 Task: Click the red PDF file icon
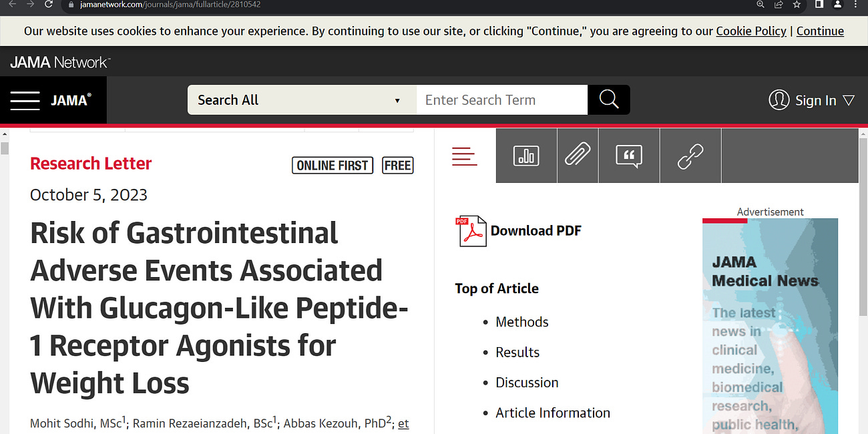[471, 232]
